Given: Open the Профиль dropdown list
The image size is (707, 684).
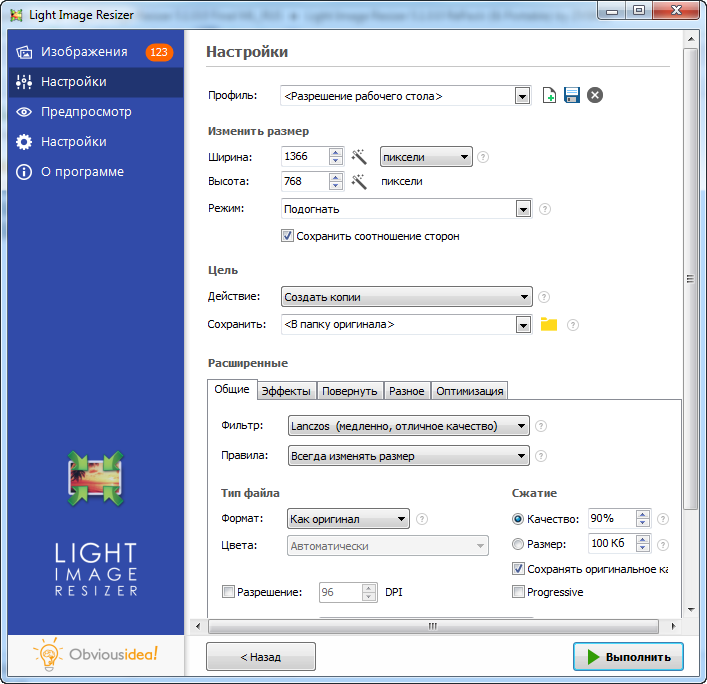Looking at the screenshot, I should tap(522, 96).
